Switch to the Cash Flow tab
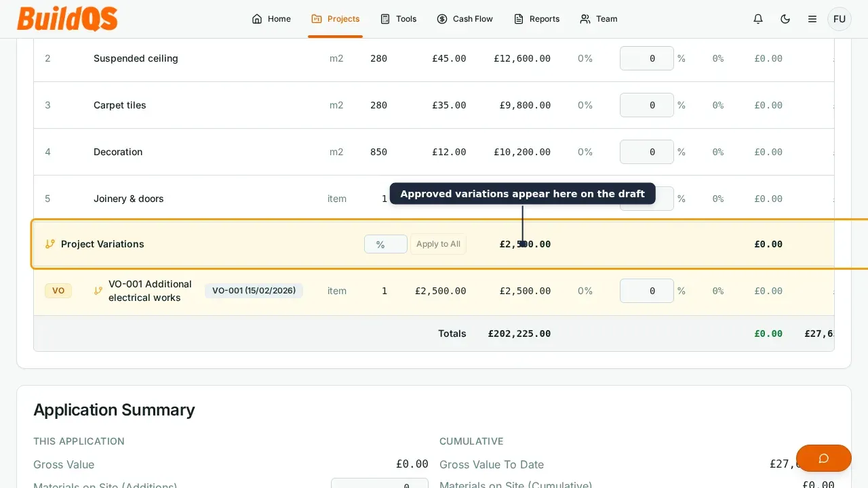The height and width of the screenshot is (488, 868). click(x=465, y=19)
